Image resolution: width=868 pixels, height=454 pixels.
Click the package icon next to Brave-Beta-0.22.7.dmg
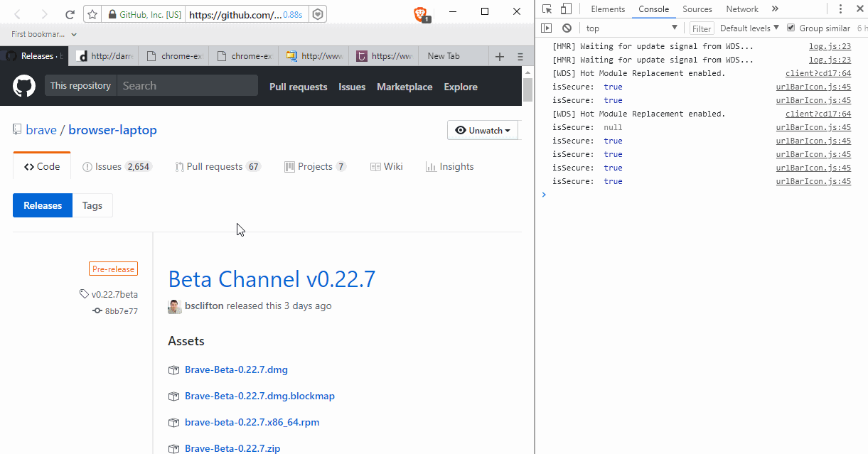[x=173, y=370]
